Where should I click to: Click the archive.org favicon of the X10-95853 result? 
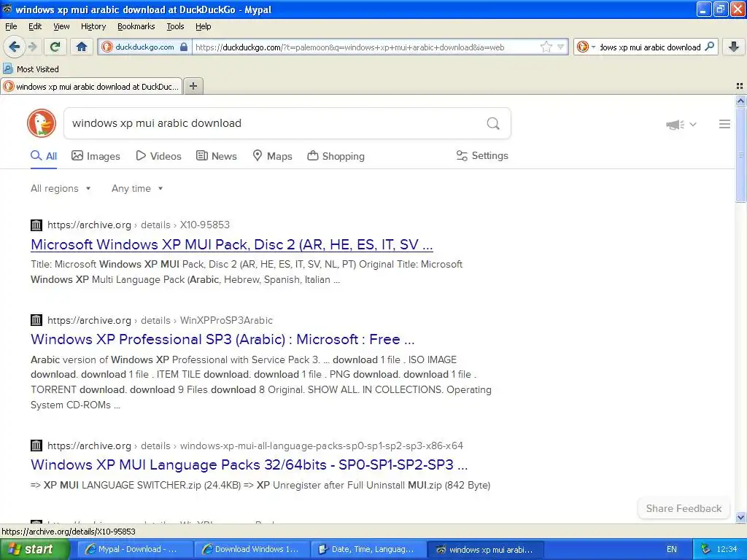click(x=36, y=225)
